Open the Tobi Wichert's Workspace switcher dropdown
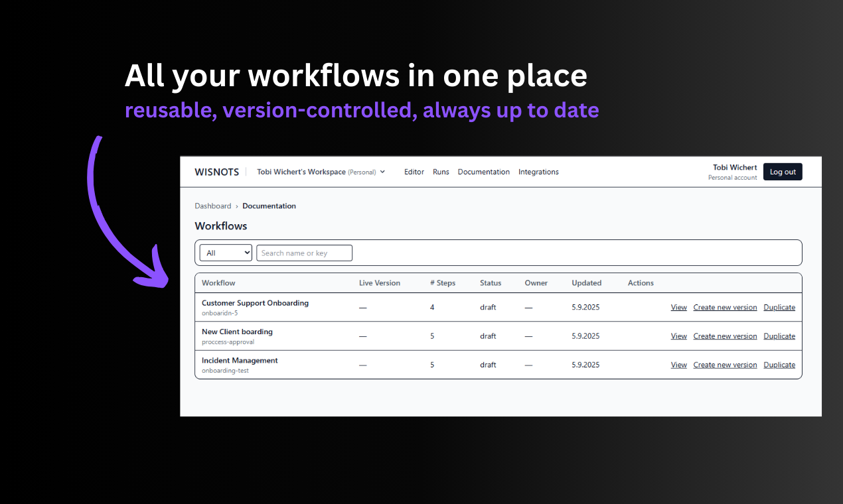 (321, 172)
